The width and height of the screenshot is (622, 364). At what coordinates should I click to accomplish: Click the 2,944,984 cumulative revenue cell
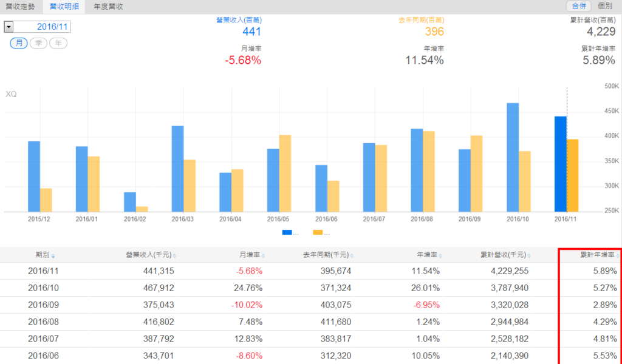[x=510, y=322]
